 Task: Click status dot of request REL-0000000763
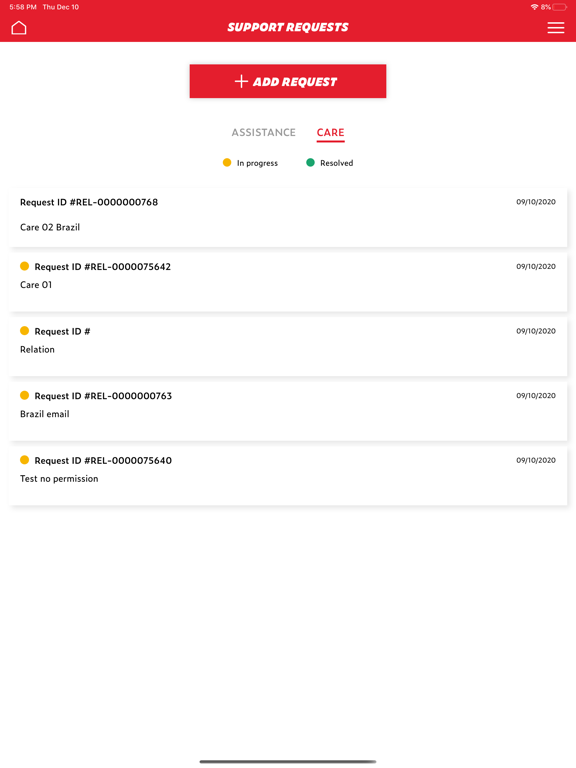(x=24, y=395)
